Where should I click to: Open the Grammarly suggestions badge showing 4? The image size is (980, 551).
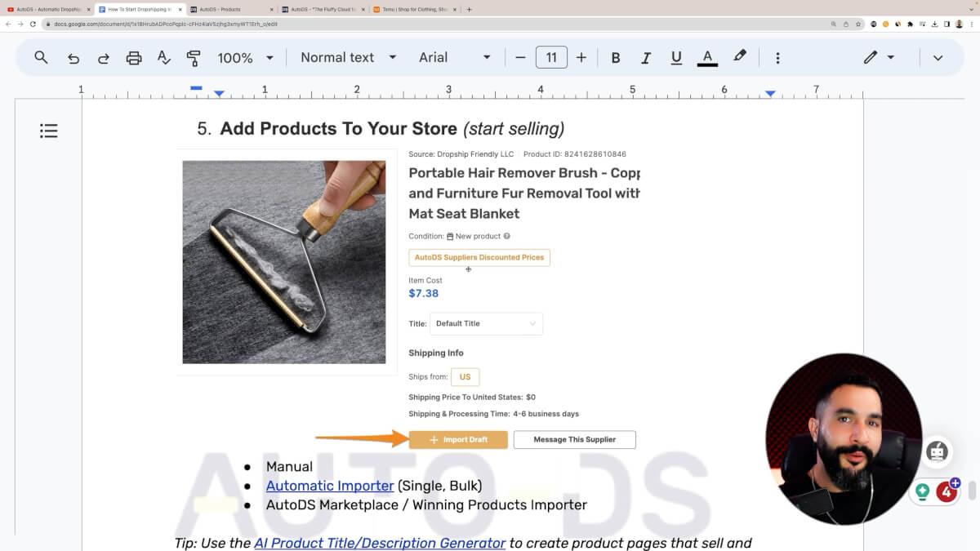click(x=947, y=491)
